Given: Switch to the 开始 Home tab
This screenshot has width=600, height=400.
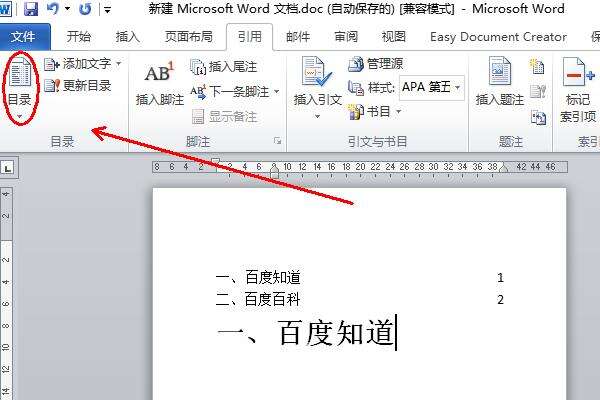Looking at the screenshot, I should coord(78,37).
